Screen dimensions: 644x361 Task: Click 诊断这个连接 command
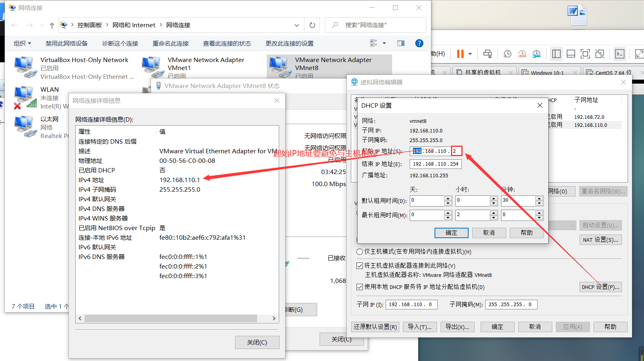[x=120, y=43]
